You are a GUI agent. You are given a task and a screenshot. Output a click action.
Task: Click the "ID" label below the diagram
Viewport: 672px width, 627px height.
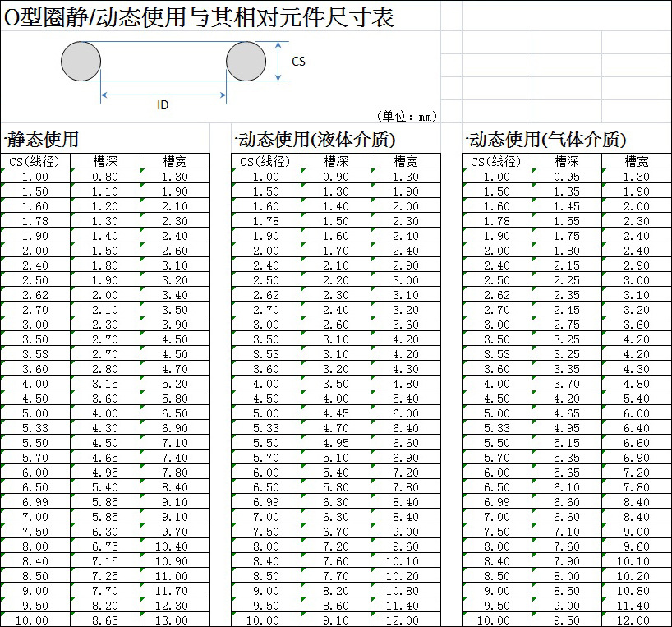[x=163, y=105]
